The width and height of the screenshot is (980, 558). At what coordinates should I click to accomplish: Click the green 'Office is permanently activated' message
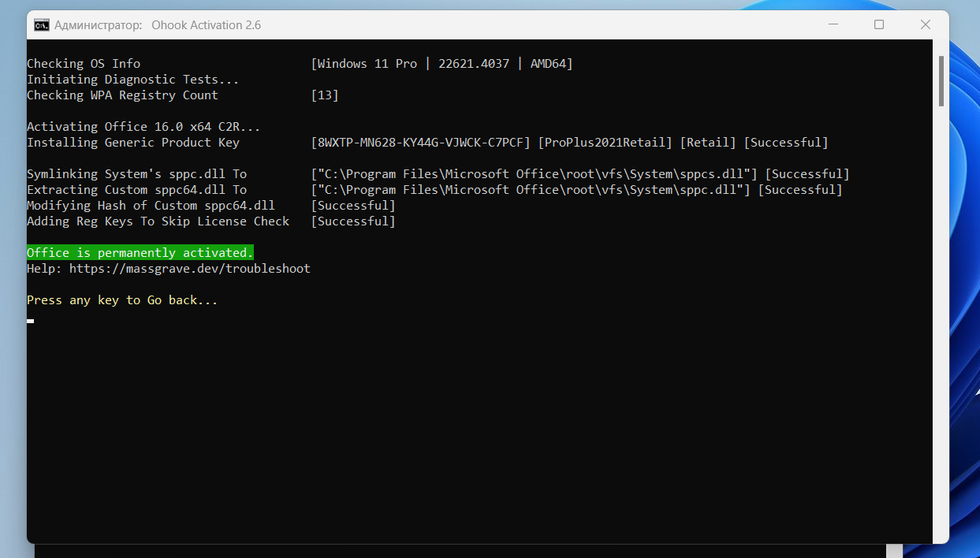(x=140, y=253)
